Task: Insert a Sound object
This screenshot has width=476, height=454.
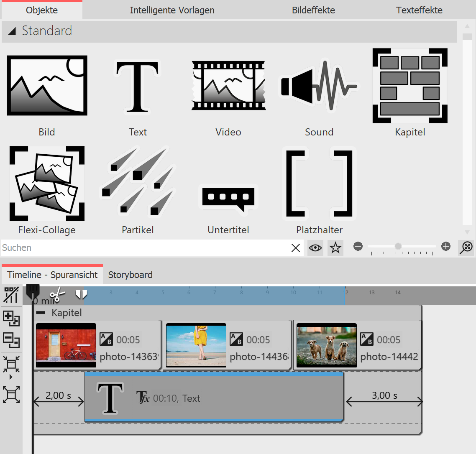Action: point(319,85)
